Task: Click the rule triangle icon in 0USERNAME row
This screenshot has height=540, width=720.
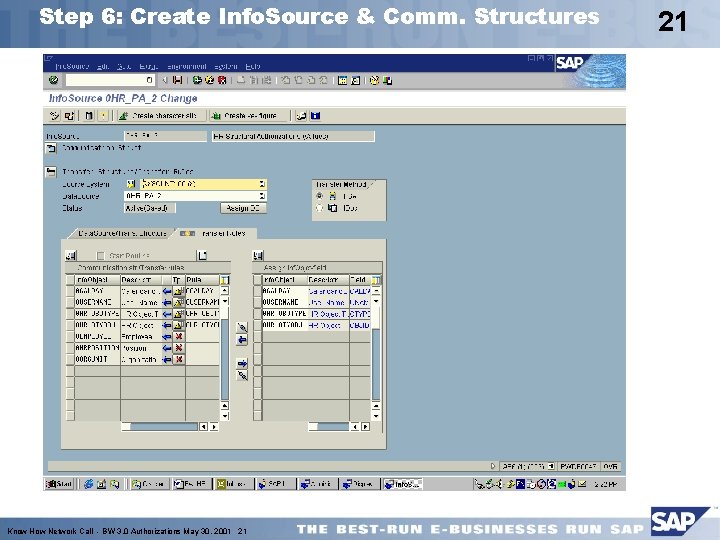Action: pyautogui.click(x=179, y=303)
